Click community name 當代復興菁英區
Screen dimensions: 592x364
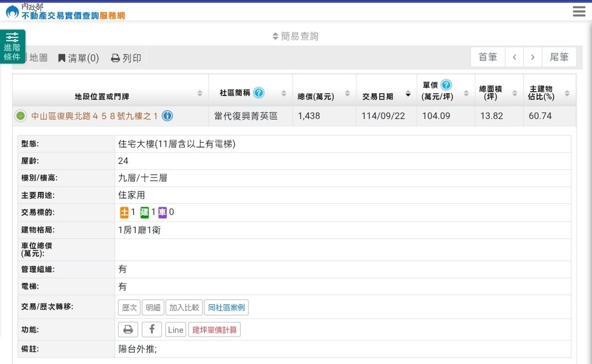coord(246,116)
